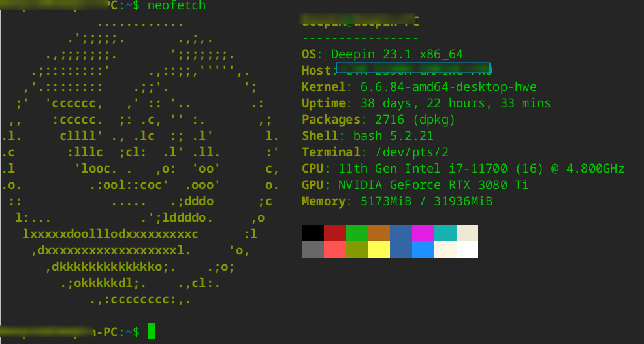Click the "Shell" label

[x=320, y=136]
